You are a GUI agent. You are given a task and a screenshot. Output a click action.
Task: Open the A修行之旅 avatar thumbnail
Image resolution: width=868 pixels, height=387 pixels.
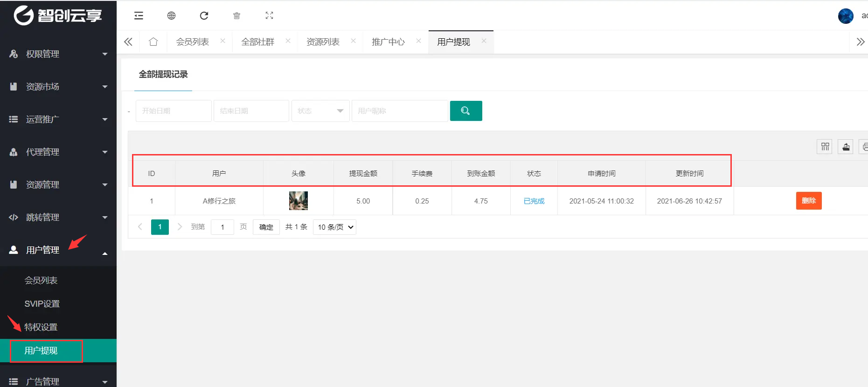pyautogui.click(x=299, y=201)
